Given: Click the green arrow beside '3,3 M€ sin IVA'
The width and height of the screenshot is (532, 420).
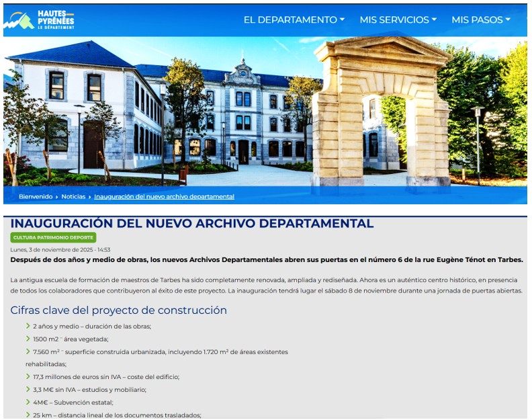Looking at the screenshot, I should (x=28, y=389).
